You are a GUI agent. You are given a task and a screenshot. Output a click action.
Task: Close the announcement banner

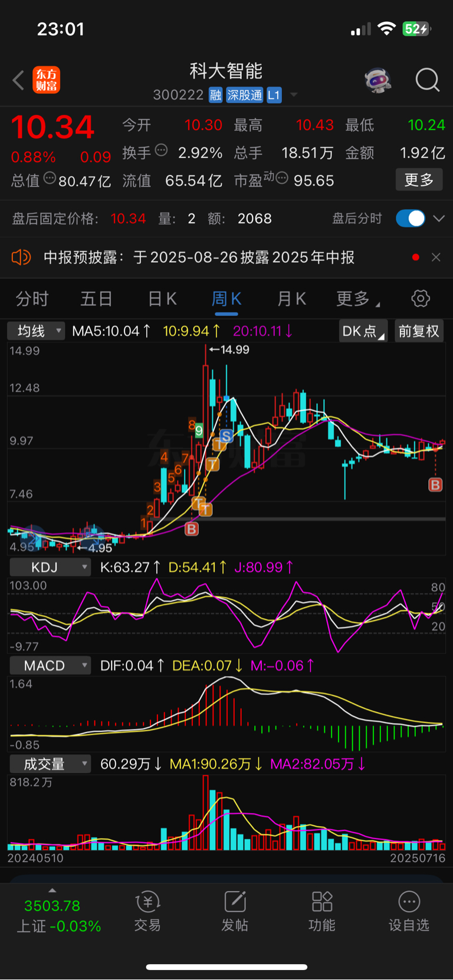tap(436, 257)
